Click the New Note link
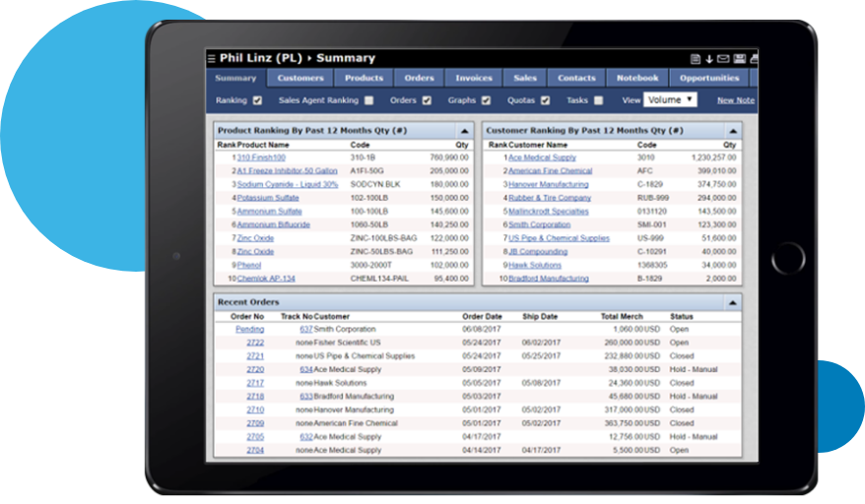The width and height of the screenshot is (865, 504). tap(736, 100)
